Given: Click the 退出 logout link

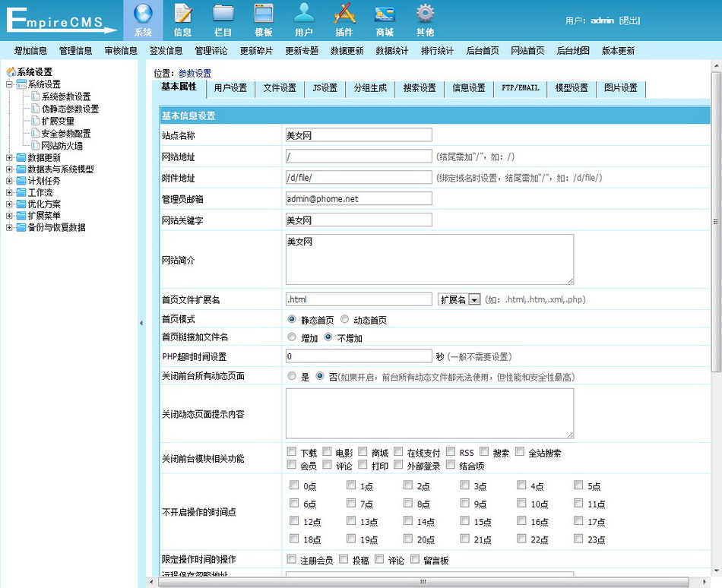Looking at the screenshot, I should point(629,21).
